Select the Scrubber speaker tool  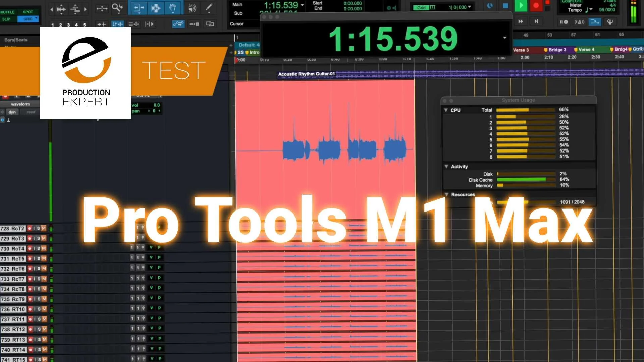point(192,8)
